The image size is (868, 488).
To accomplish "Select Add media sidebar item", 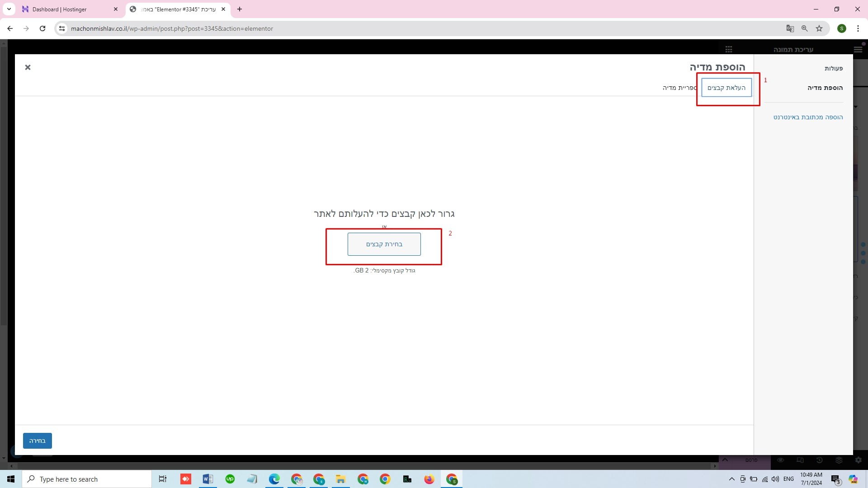I will [825, 88].
